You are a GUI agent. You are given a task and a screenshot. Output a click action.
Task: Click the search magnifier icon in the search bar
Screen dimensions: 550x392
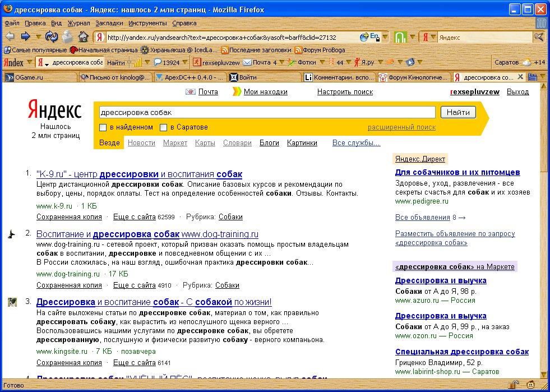[538, 37]
